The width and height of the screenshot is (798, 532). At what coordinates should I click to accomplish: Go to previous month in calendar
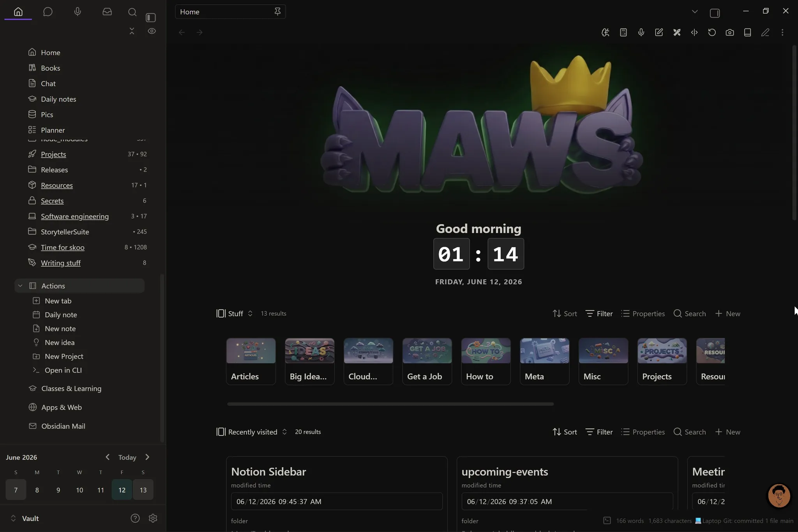pos(108,457)
